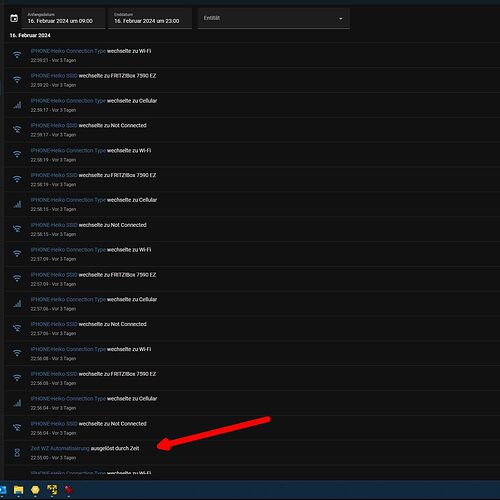Open the IPHONE-Heiko Connection Type Cellular link at 22:56:04
This screenshot has height=500, width=500.
tap(68, 399)
